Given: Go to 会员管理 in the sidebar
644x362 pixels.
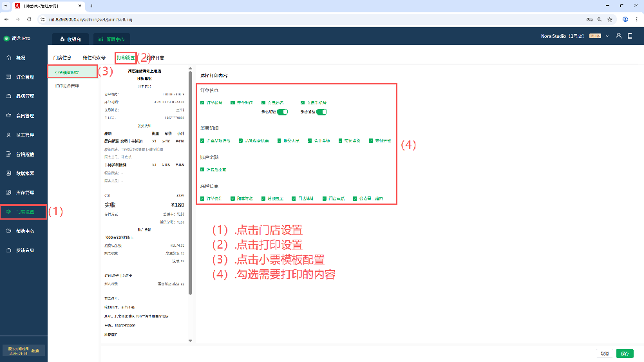Looking at the screenshot, I should point(23,116).
